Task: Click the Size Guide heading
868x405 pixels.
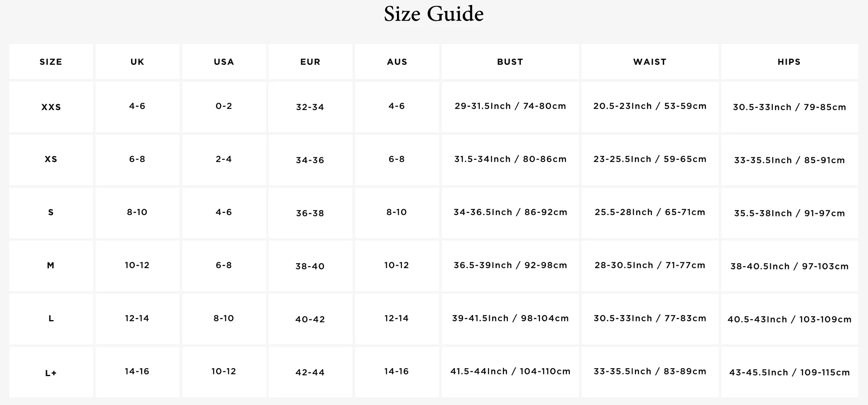Action: pyautogui.click(x=434, y=14)
